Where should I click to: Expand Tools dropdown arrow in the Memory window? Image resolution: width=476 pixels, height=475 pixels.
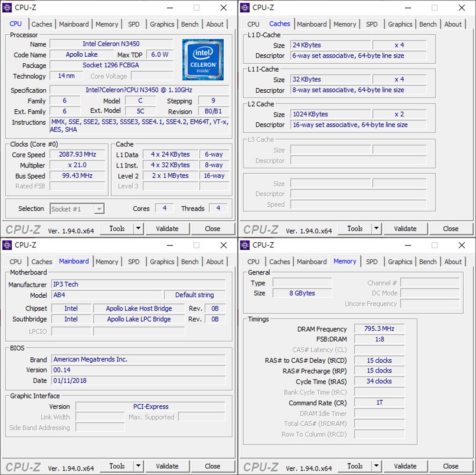tap(376, 466)
